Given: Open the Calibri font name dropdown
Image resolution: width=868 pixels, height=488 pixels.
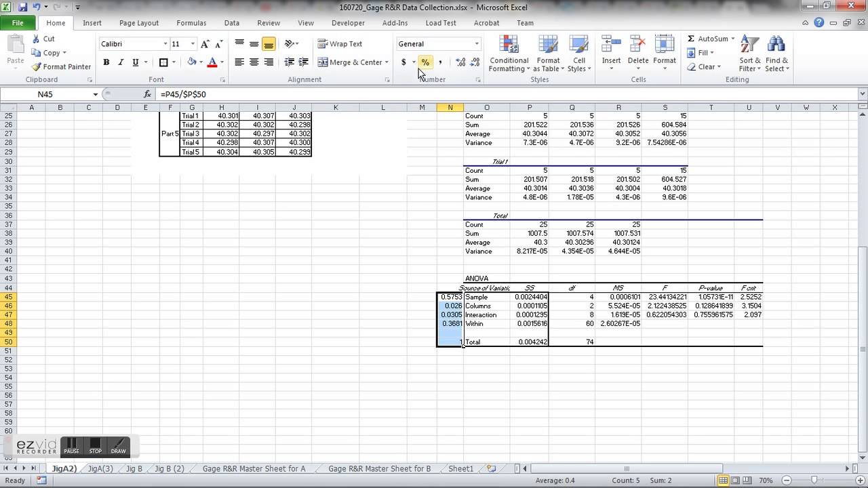Looking at the screenshot, I should (165, 44).
